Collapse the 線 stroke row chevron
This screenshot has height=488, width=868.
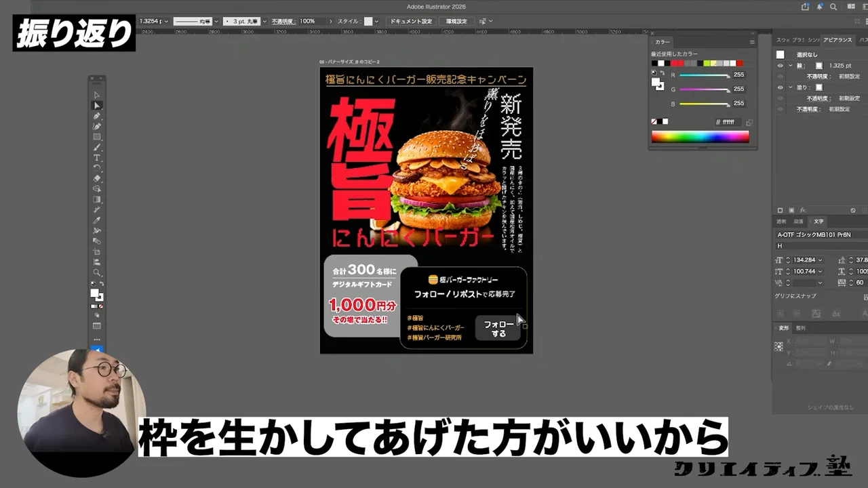(x=790, y=66)
